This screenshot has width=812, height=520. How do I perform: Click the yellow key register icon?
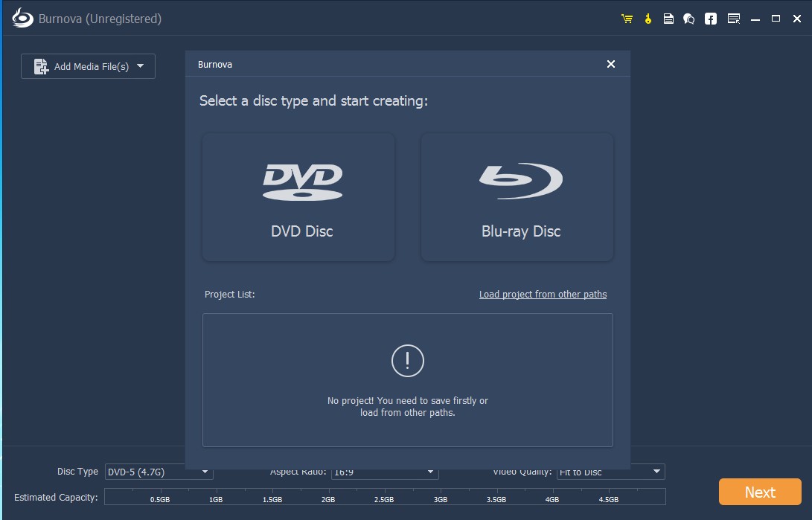tap(648, 19)
